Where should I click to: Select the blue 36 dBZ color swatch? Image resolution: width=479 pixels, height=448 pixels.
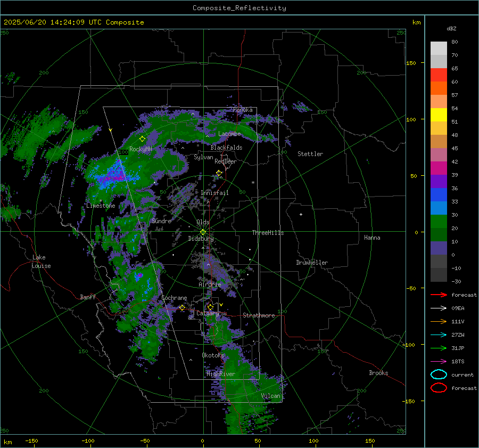pyautogui.click(x=439, y=194)
